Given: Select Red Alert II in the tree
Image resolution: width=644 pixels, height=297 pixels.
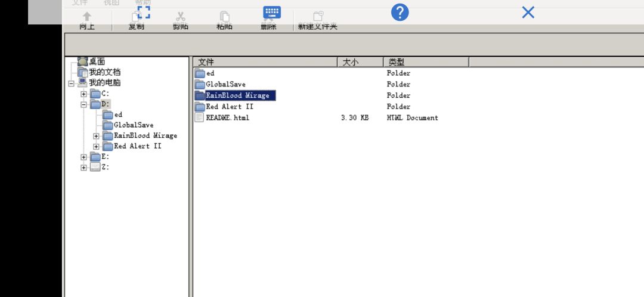Looking at the screenshot, I should pyautogui.click(x=138, y=146).
